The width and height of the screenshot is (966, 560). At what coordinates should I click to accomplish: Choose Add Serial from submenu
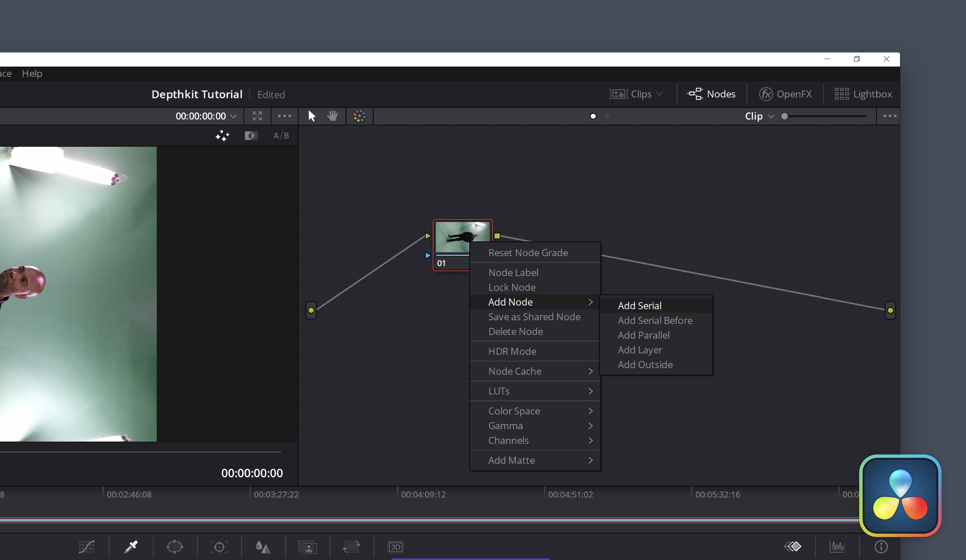point(640,306)
